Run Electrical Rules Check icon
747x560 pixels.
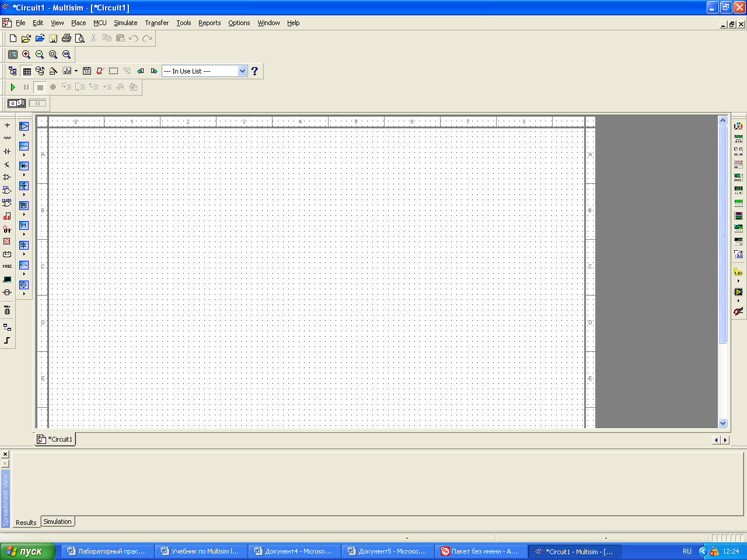100,71
